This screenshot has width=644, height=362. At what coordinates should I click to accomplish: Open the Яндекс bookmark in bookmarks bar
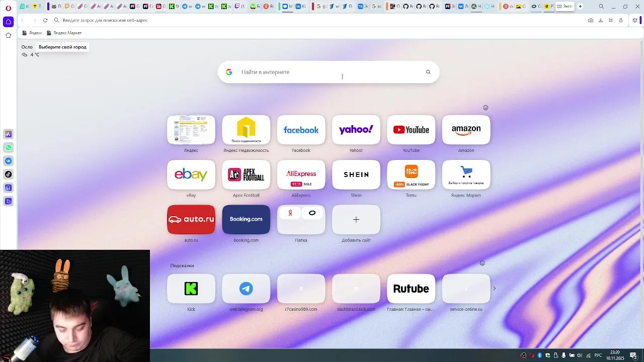[x=32, y=33]
